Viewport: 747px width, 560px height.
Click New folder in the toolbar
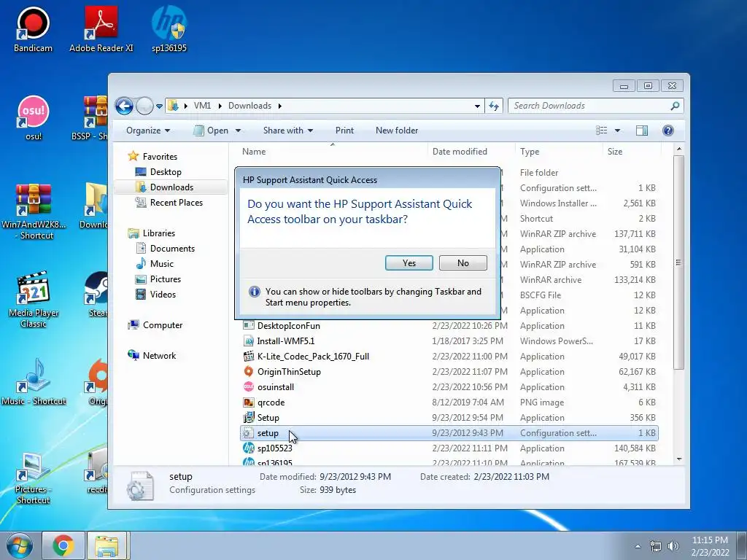pyautogui.click(x=397, y=131)
